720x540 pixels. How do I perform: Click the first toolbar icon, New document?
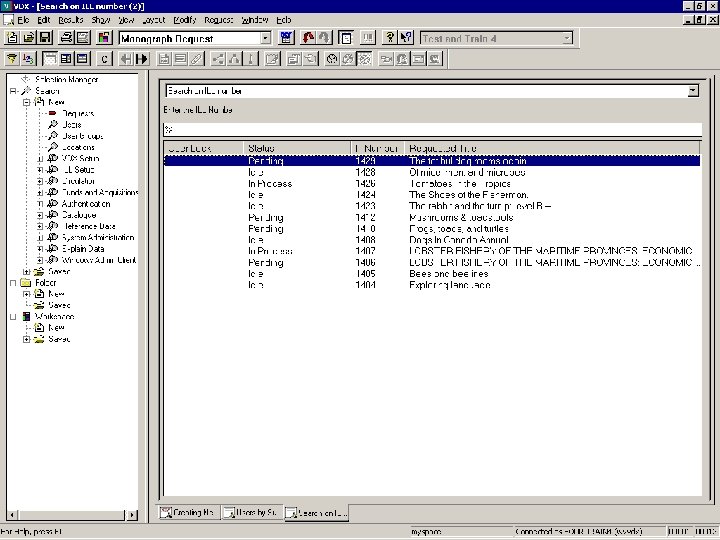(11, 38)
